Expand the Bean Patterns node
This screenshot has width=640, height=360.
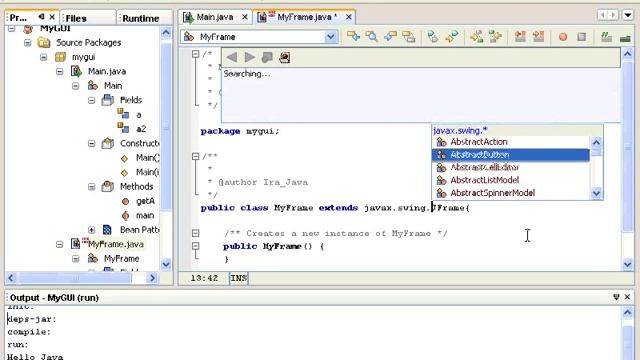[x=91, y=230]
